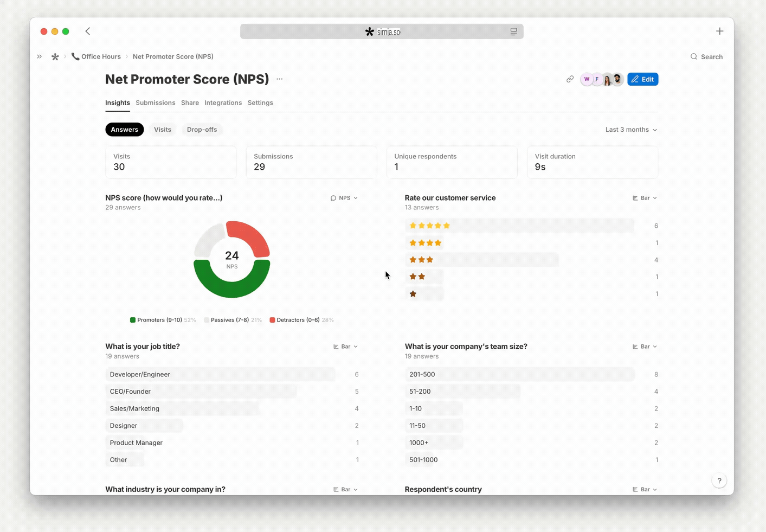
Task: Click the red Detractors legend swatch
Action: 272,320
